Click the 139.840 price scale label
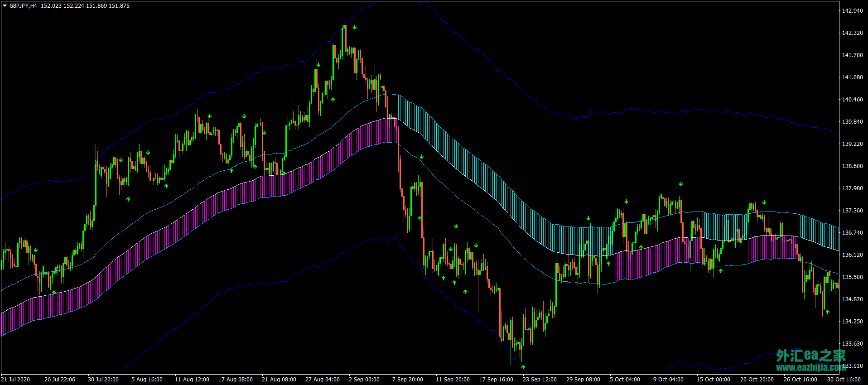 (x=852, y=121)
